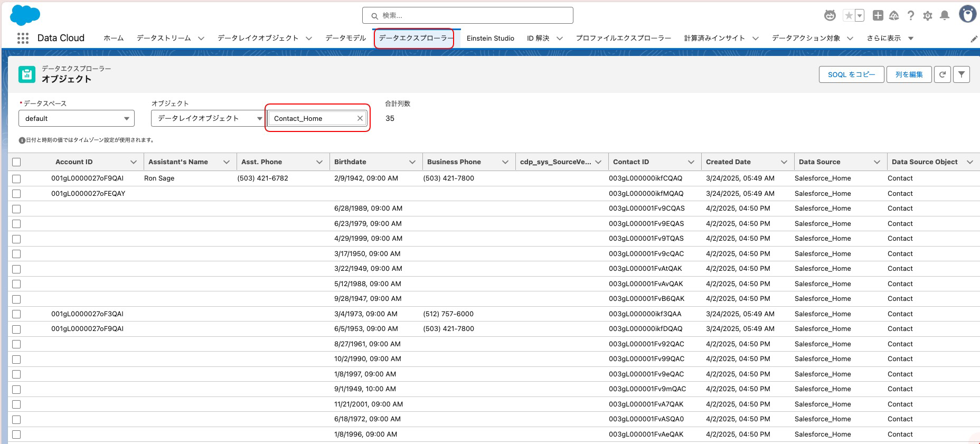Open Contact ID column menu chevron
Image resolution: width=980 pixels, height=444 pixels.
(x=691, y=162)
